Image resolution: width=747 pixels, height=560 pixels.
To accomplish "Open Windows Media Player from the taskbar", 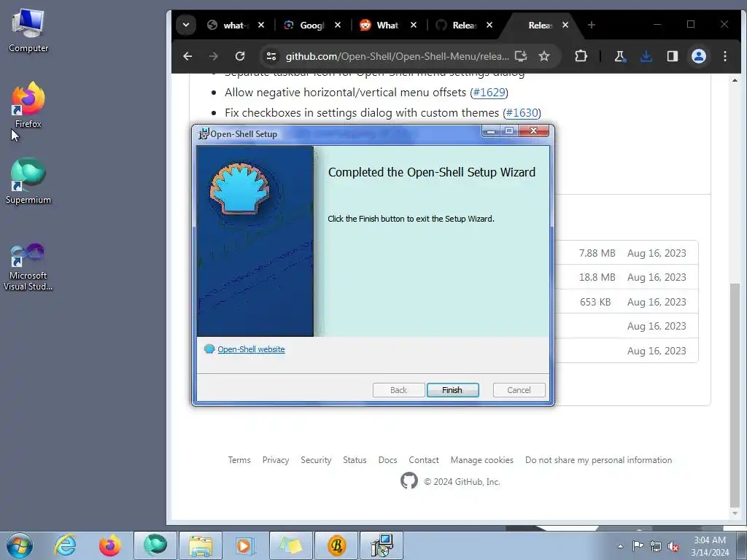I will coord(246,545).
